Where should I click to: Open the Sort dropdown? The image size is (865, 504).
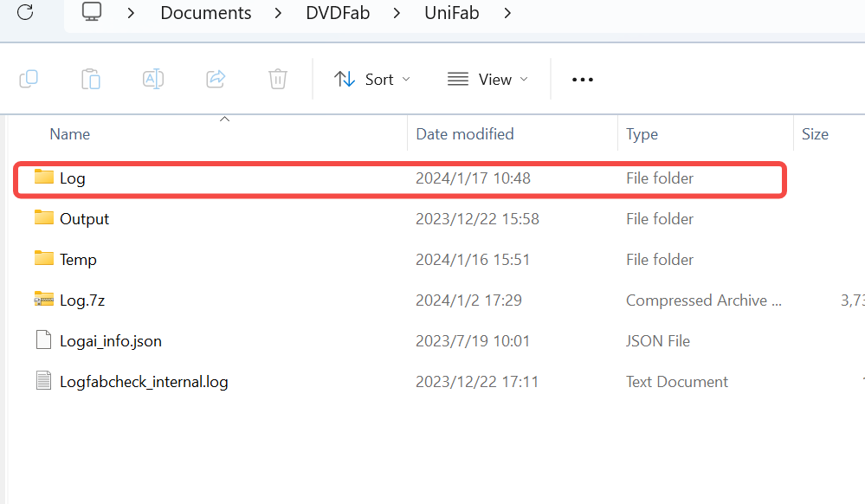point(372,79)
